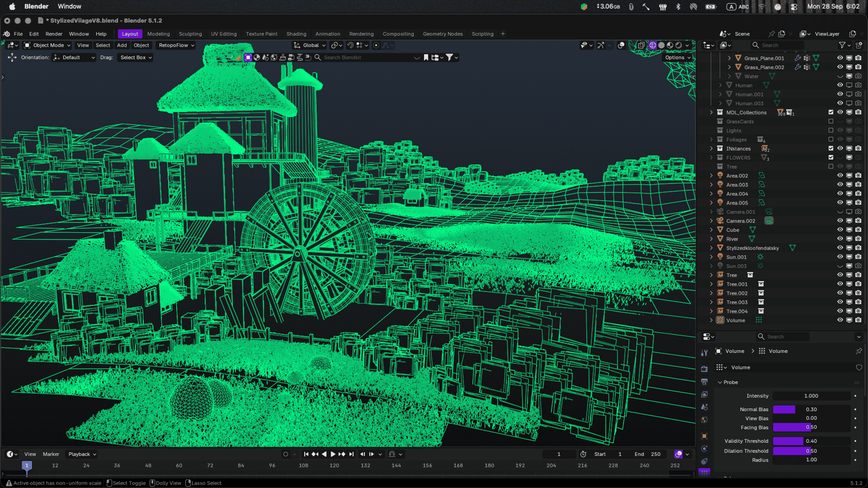Hide the River object eye icon

coord(840,239)
